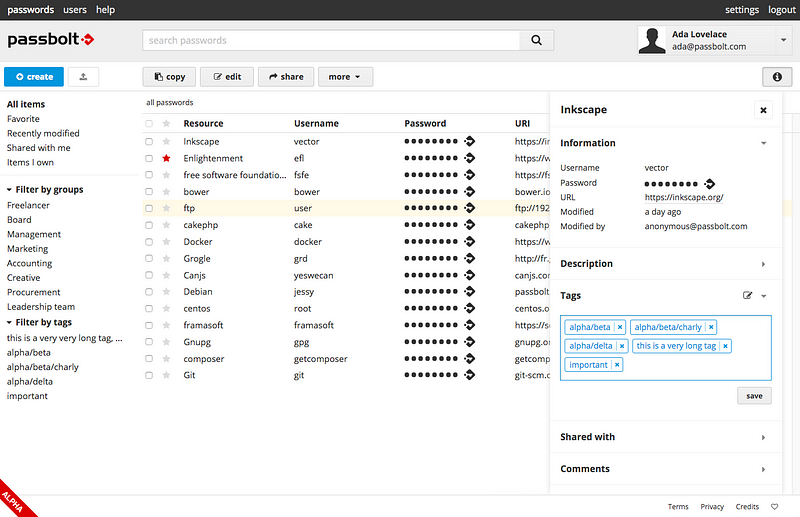Screen dimensions: 800x517
Task: Click secret copy icon in Enlightenment row
Action: pos(470,158)
